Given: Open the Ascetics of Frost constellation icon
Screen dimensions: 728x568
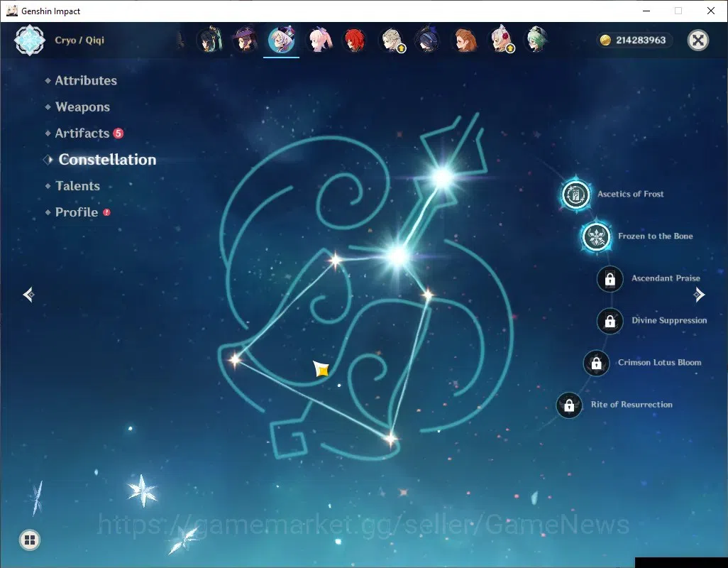Looking at the screenshot, I should click(575, 194).
